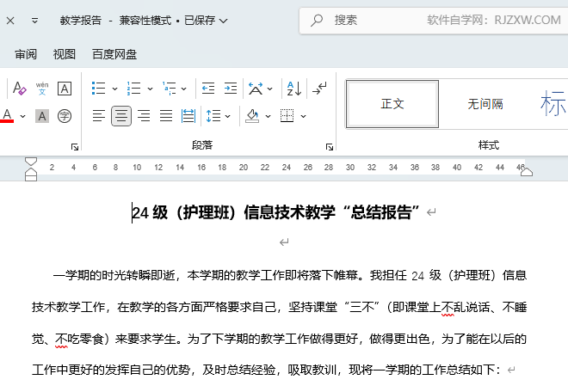568x392 pixels.
Task: Open Font settings dialog launcher
Action: click(x=75, y=147)
